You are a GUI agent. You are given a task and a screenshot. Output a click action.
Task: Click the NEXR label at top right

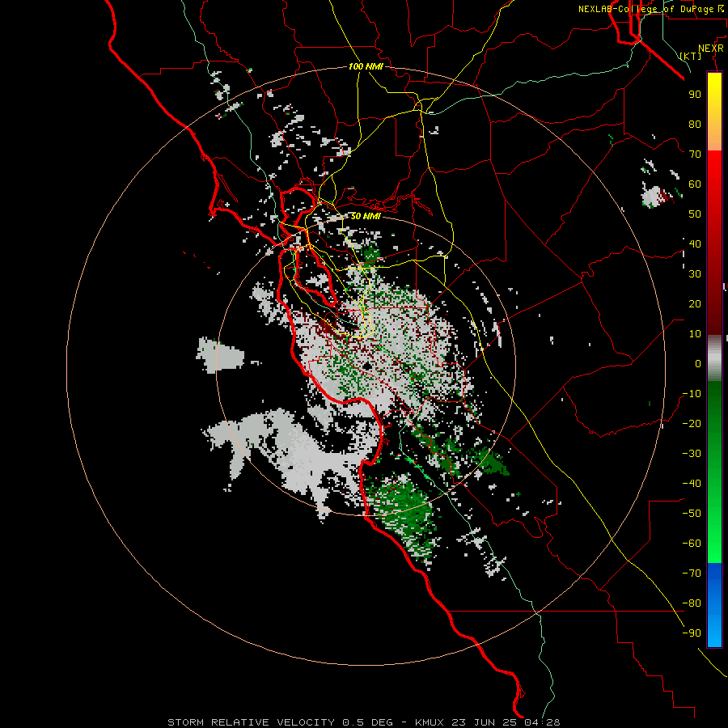(x=711, y=49)
